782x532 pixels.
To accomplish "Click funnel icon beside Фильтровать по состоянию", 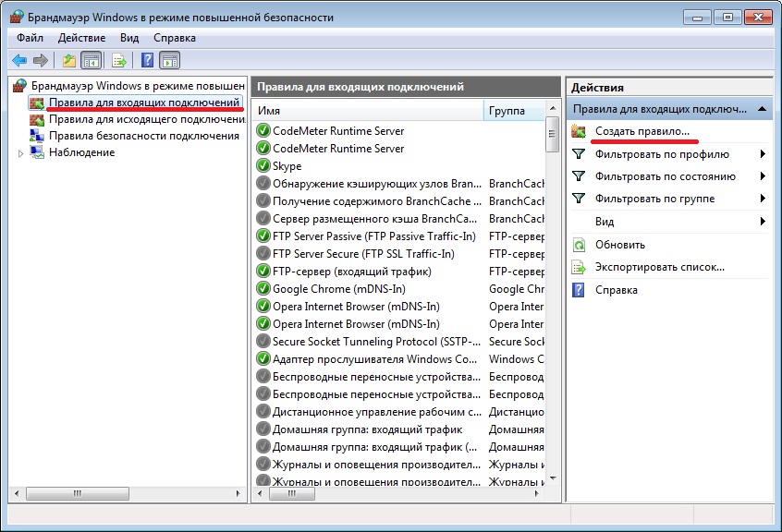I will [x=579, y=176].
